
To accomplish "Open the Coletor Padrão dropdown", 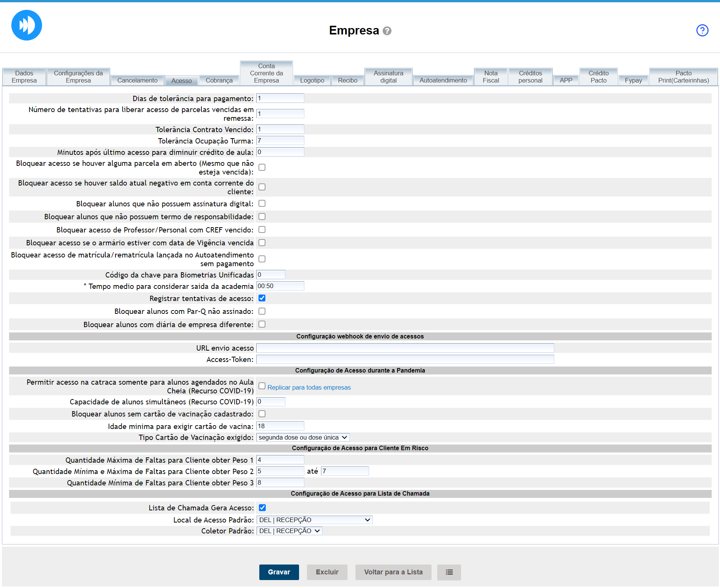I will pos(289,531).
